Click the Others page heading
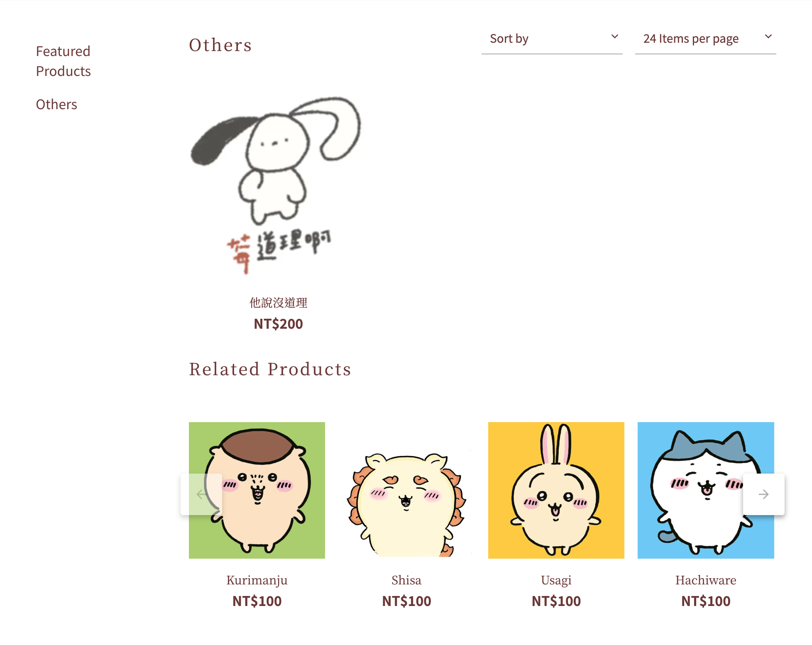The height and width of the screenshot is (645, 812). [x=220, y=45]
